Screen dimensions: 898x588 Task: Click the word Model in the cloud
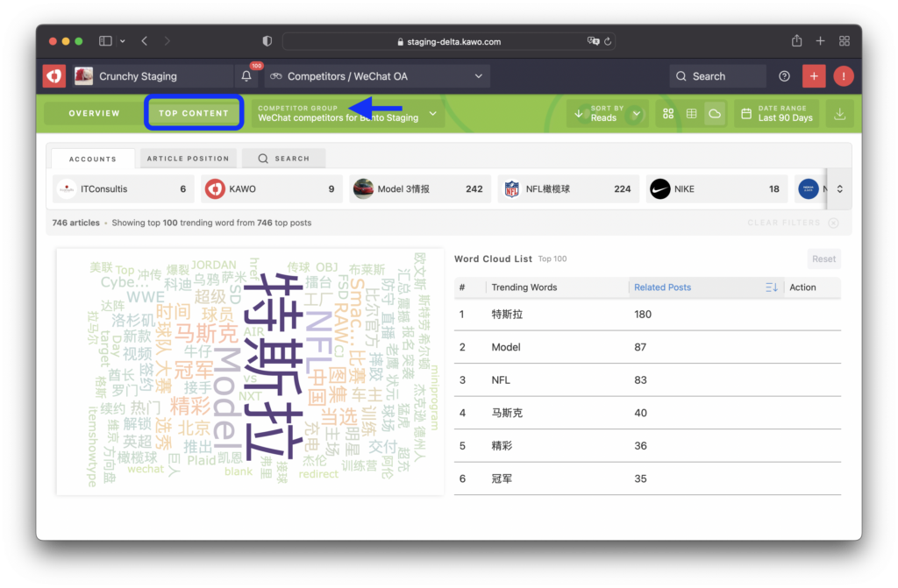[x=227, y=399]
